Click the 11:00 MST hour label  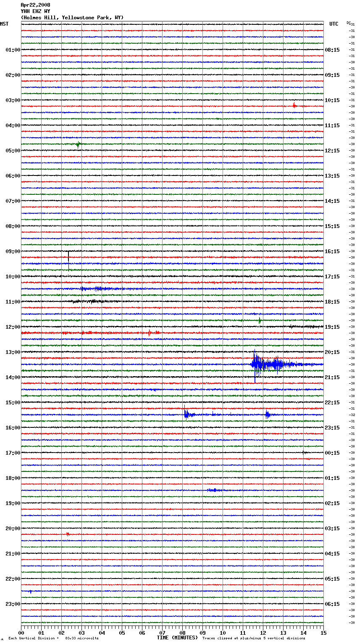[13, 302]
